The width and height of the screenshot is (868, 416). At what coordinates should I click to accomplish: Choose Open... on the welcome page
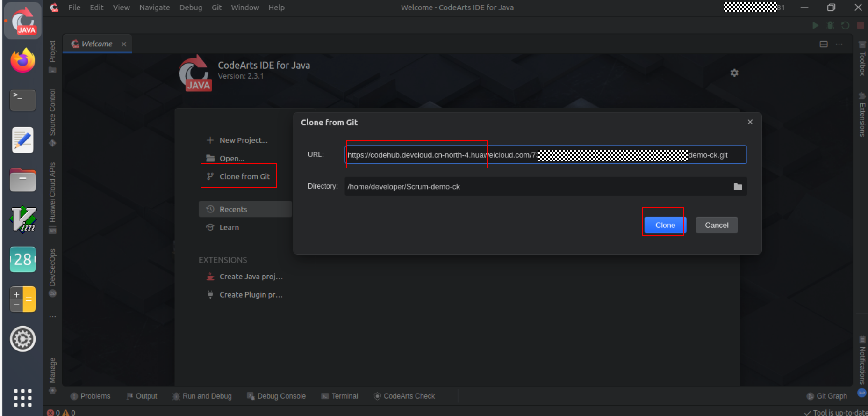(225, 158)
